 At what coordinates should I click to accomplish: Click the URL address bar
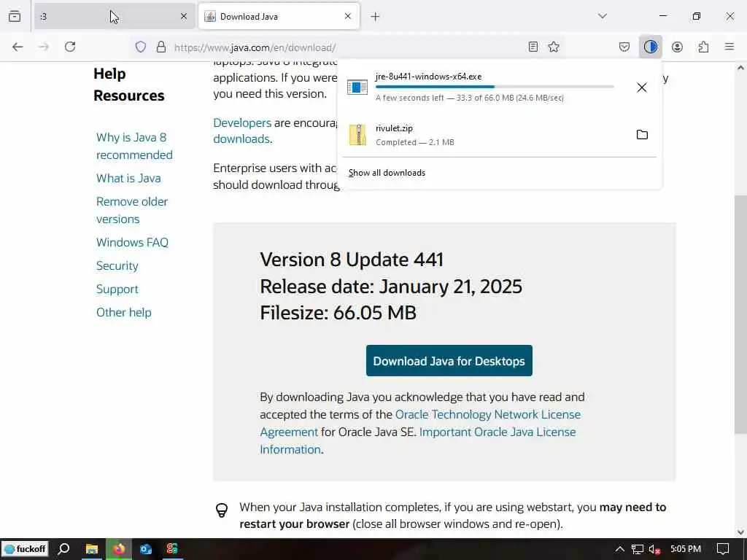tap(348, 47)
